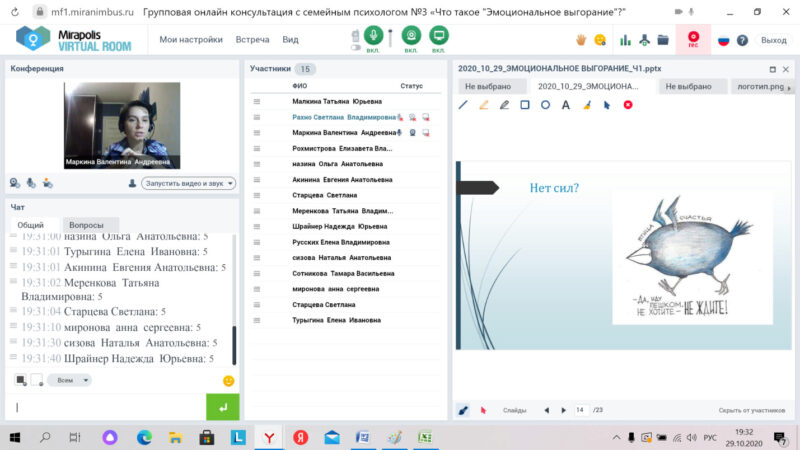The image size is (800, 450).
Task: Send chat message with green enter button
Action: coord(222,407)
